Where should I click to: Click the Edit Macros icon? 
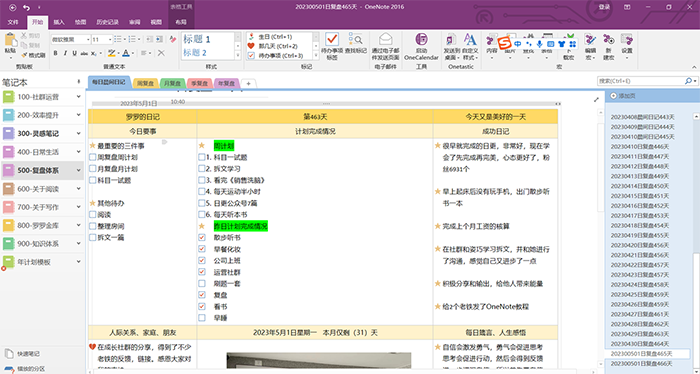click(591, 40)
